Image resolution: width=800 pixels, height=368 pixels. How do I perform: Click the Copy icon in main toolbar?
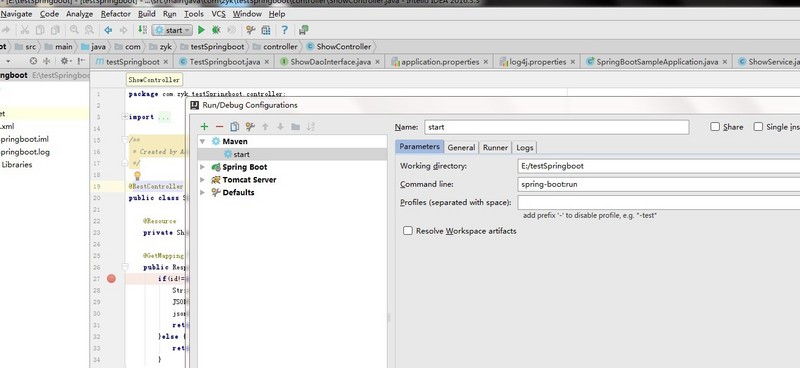coord(40,30)
